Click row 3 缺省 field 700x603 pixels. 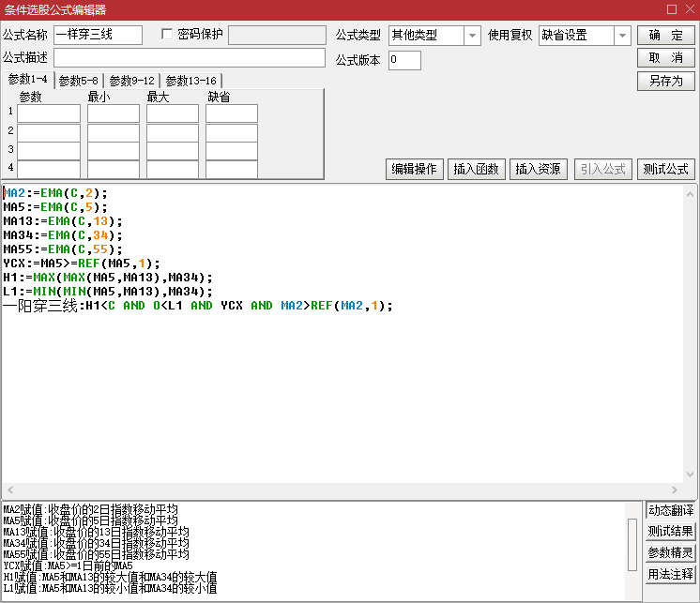click(232, 151)
